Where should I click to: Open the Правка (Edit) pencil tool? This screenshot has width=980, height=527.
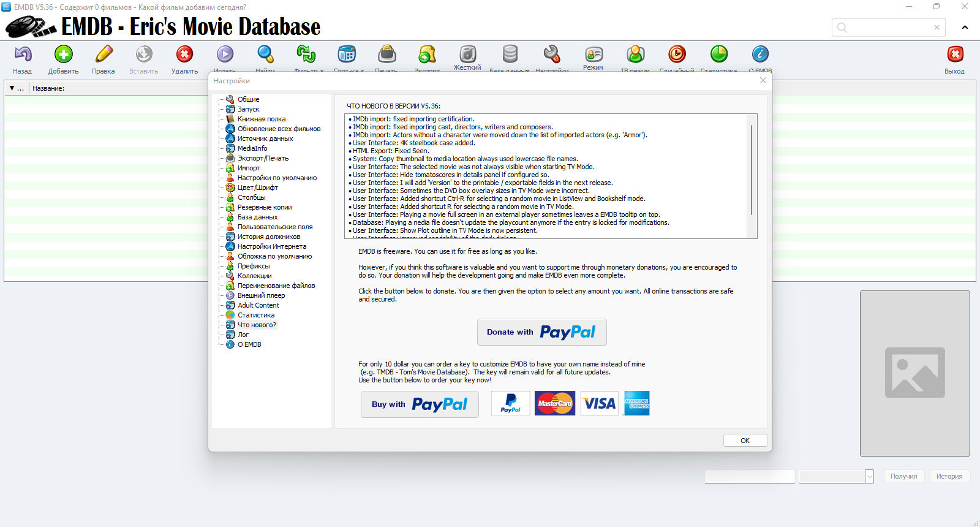pos(104,55)
